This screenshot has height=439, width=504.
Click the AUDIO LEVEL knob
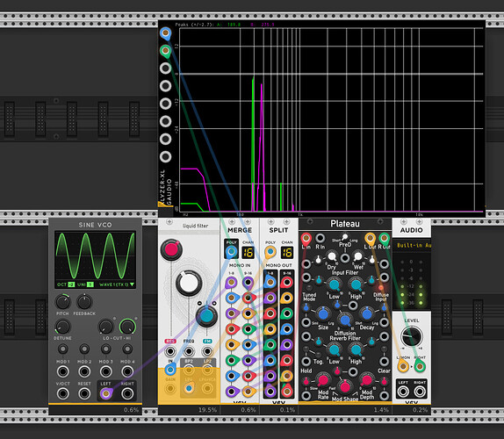pyautogui.click(x=412, y=336)
